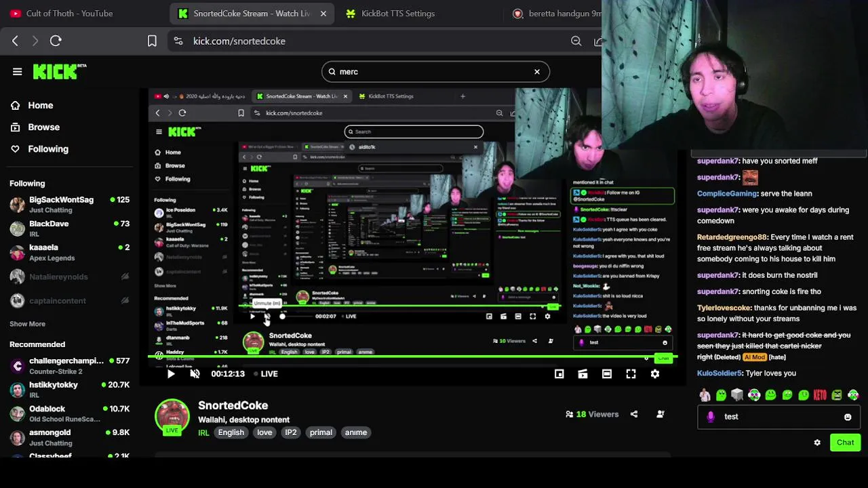Click the Kick logo
Screen dimensions: 868x488
coord(60,71)
